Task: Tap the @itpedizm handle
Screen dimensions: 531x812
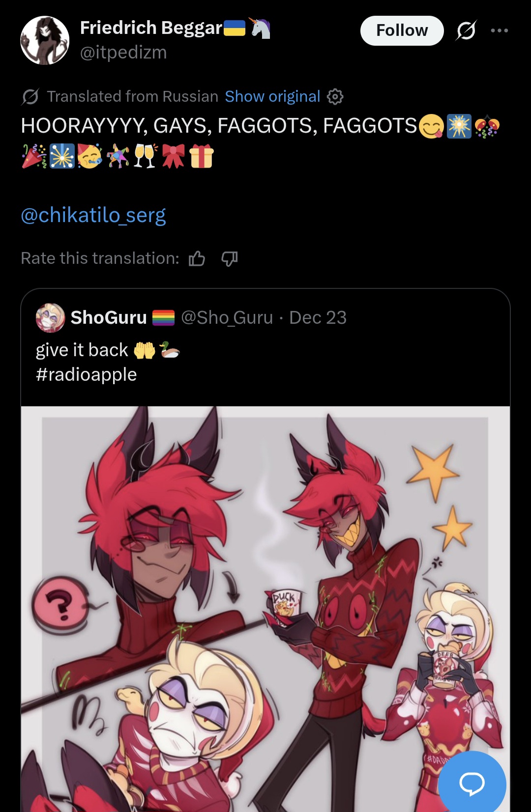Action: pos(123,52)
